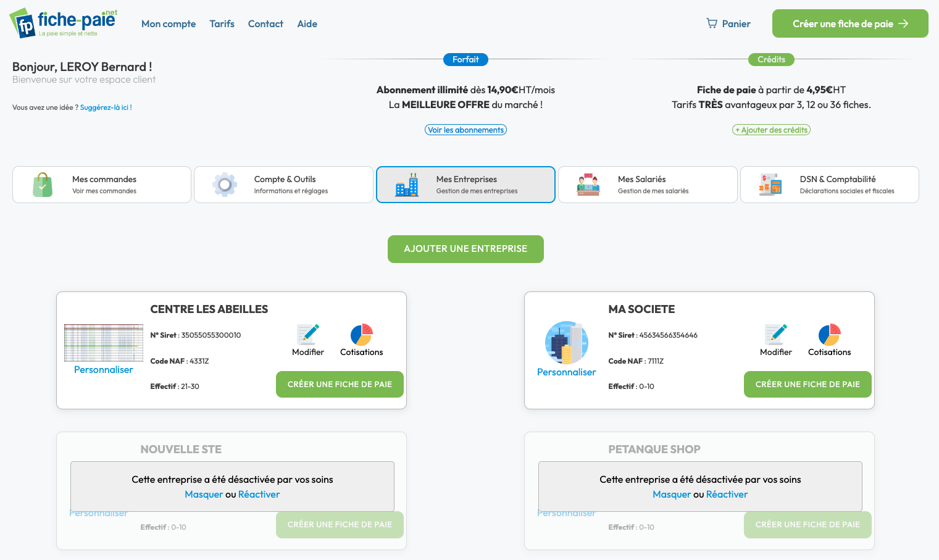Select the Compte & Outils tab
Screen dimensions: 939x560
(283, 185)
